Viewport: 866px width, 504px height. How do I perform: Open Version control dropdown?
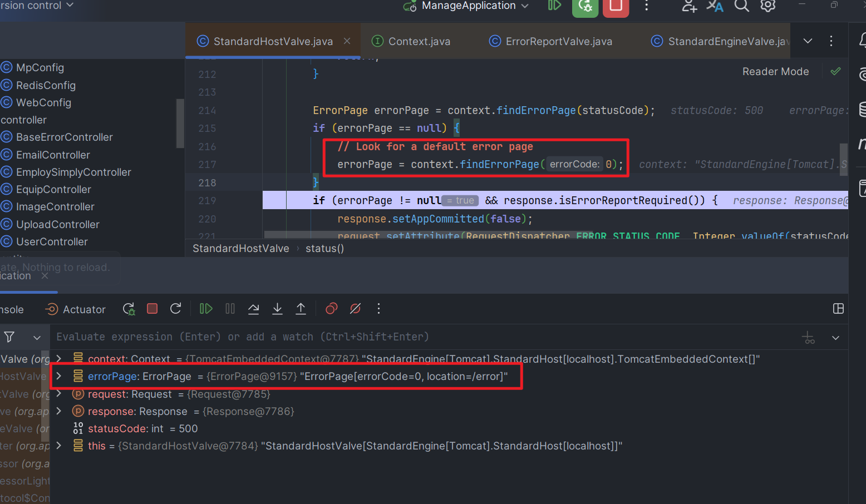coord(37,6)
